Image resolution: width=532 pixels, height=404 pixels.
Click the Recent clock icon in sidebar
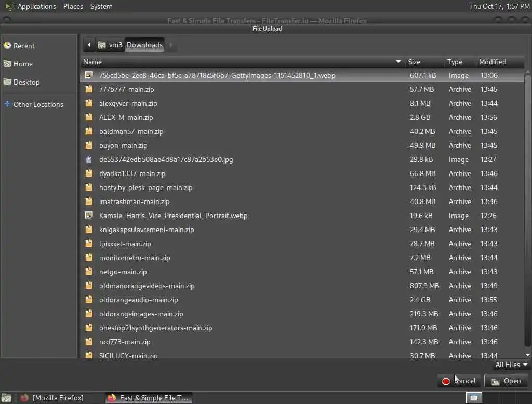click(x=7, y=45)
